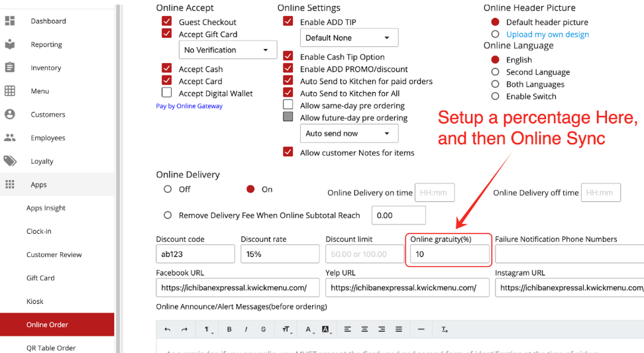The width and height of the screenshot is (644, 353).
Task: Select Second Language radio option
Action: [x=496, y=72]
